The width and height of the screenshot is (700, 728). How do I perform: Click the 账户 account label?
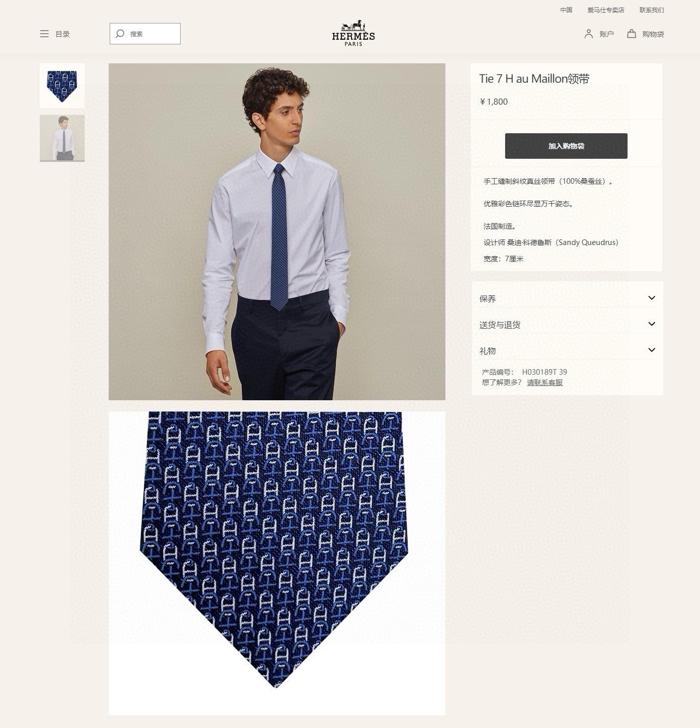coord(607,34)
